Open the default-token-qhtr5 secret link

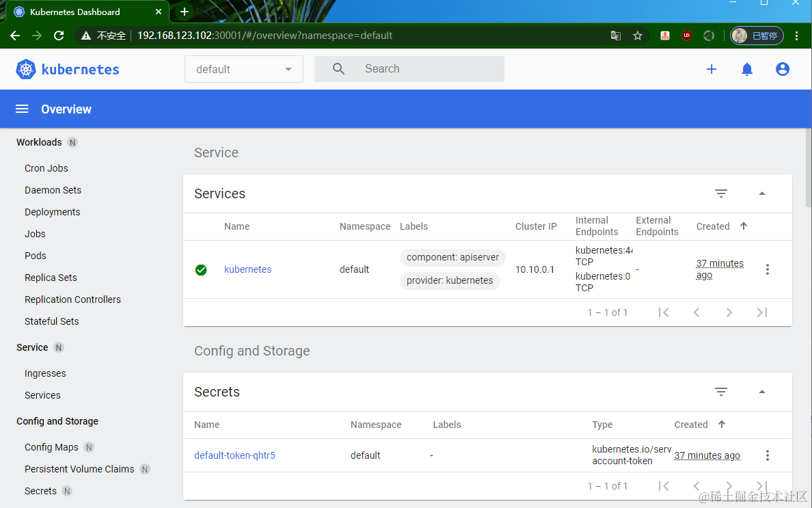coord(234,455)
